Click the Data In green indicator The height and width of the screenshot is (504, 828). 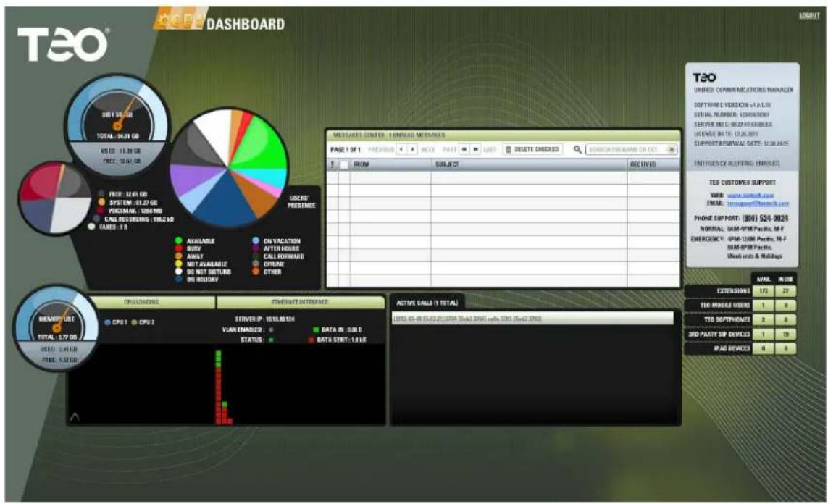click(317, 329)
